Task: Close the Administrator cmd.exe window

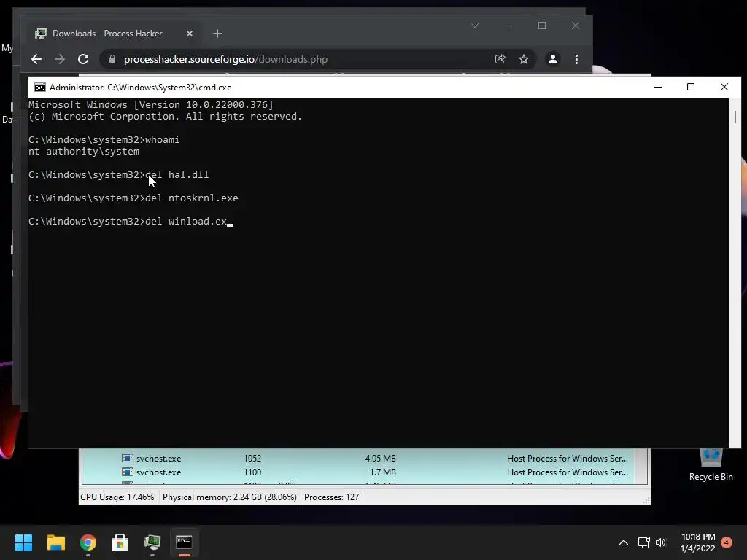Action: point(724,87)
